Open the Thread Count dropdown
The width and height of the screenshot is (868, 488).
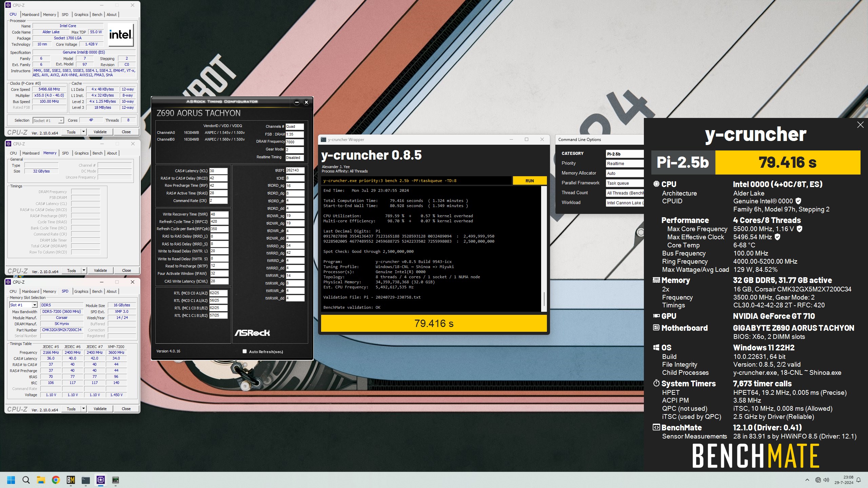pos(625,193)
